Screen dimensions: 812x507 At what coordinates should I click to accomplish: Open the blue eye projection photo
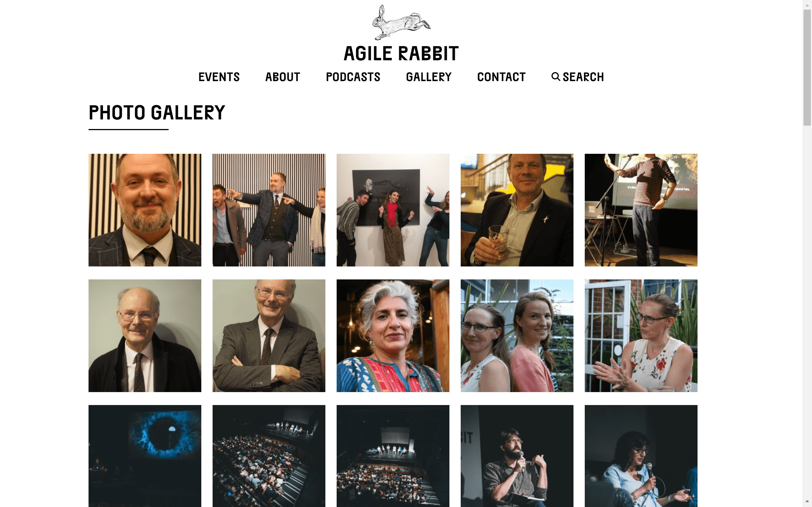[x=145, y=456]
